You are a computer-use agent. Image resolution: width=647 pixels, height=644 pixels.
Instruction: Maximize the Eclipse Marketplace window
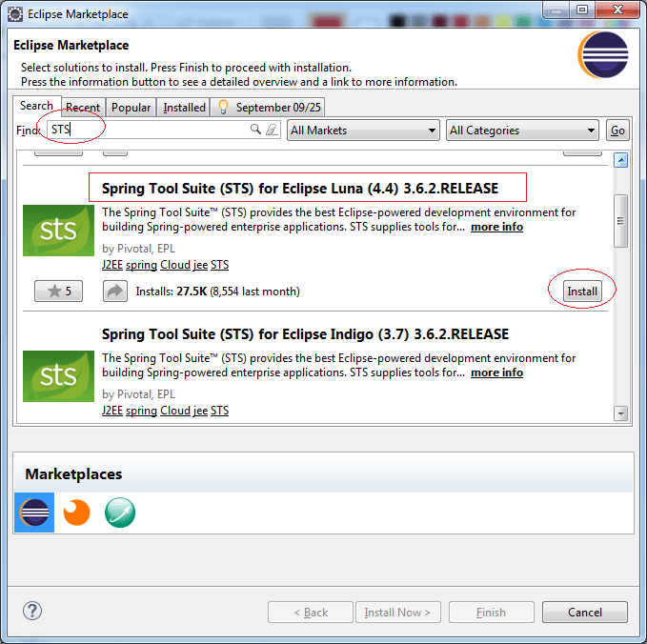tap(582, 10)
